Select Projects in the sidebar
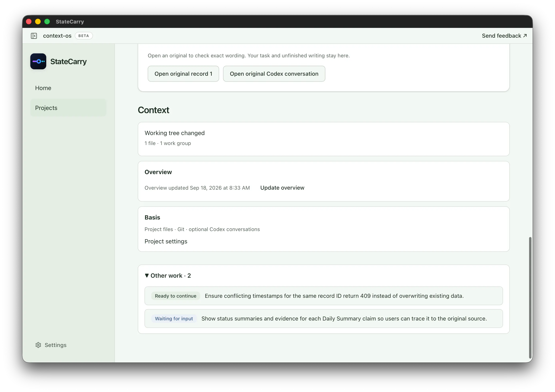Screen dimensions: 555x392 pyautogui.click(x=68, y=108)
